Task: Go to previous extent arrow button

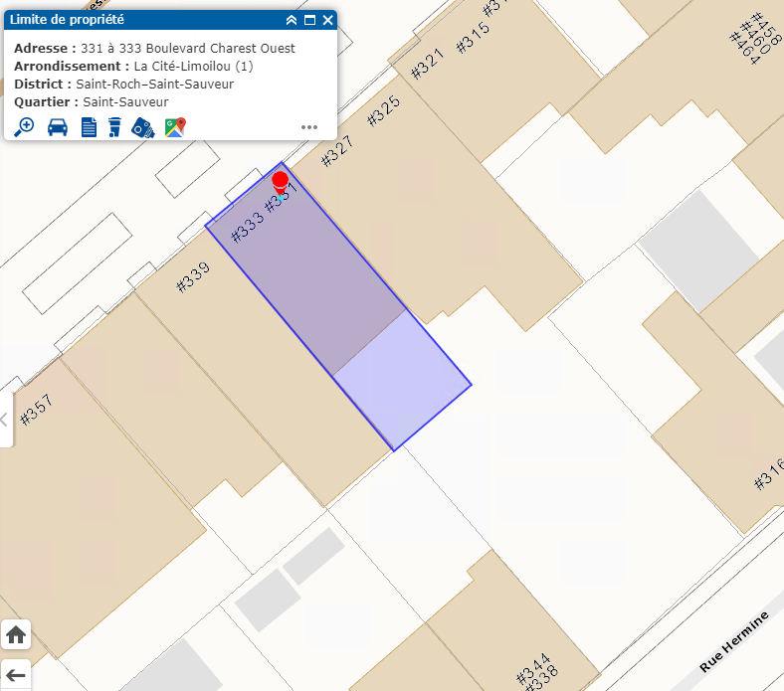Action: (x=16, y=675)
